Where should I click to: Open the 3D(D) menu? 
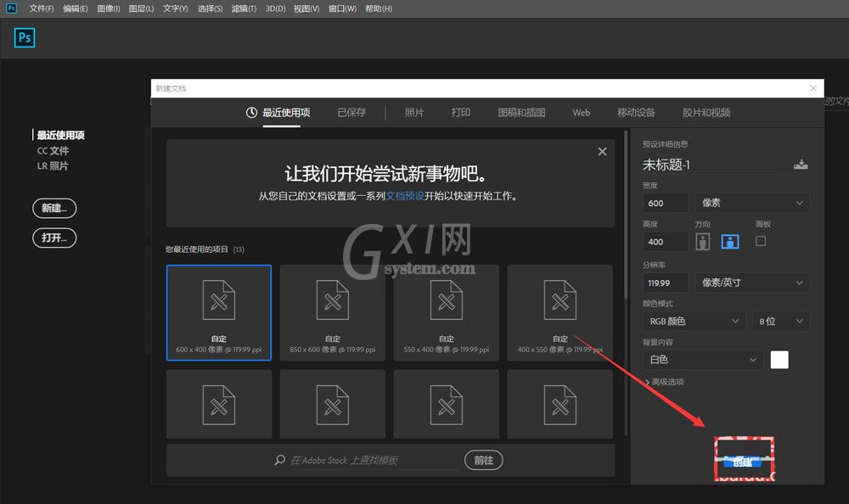coord(276,8)
